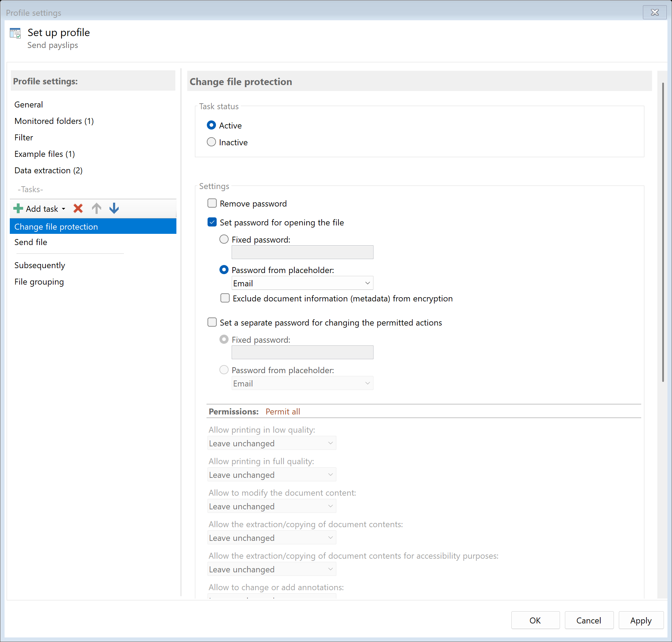Move the selected task down
The width and height of the screenshot is (672, 642).
[x=114, y=208]
